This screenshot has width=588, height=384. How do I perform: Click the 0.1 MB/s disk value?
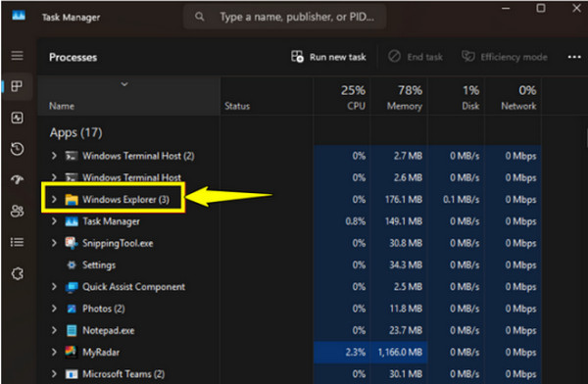(x=461, y=200)
